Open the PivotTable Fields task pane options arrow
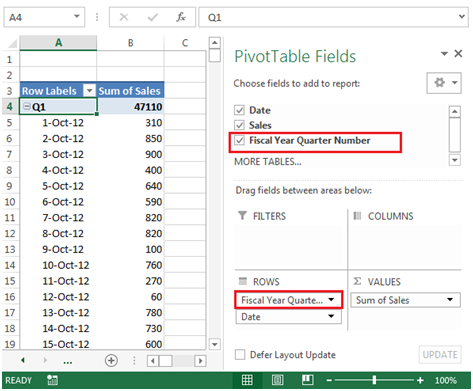Image resolution: width=473 pixels, height=391 pixels. coord(444,54)
